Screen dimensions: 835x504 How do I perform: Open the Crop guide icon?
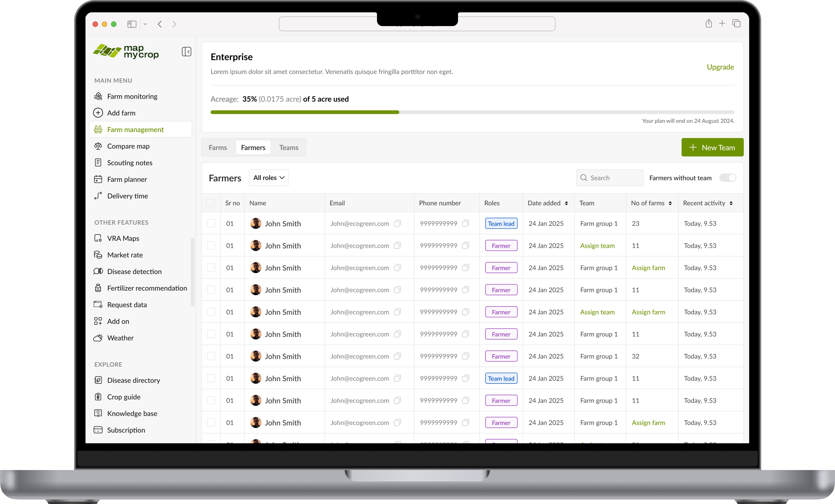(x=98, y=397)
